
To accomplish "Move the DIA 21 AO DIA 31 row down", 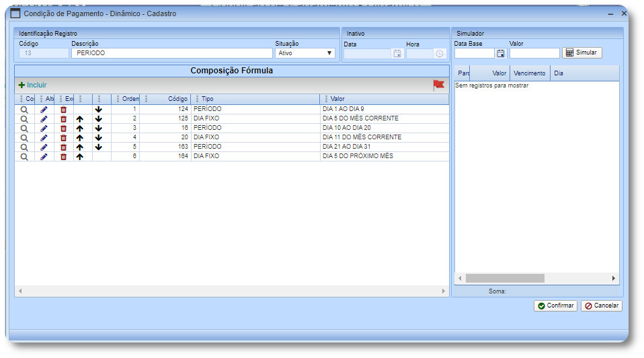I will [x=99, y=147].
